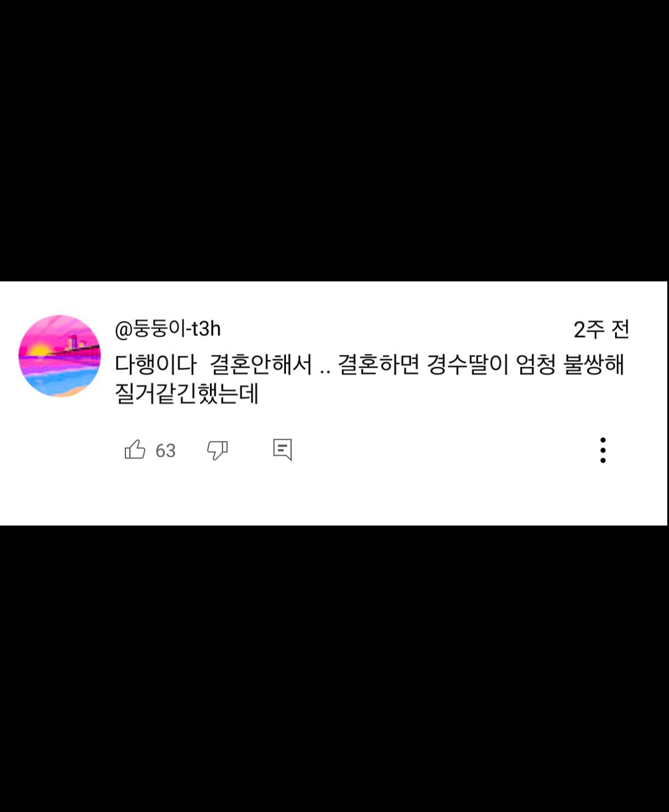Like the comment with the thumbs-up icon
669x812 pixels.
[x=135, y=450]
